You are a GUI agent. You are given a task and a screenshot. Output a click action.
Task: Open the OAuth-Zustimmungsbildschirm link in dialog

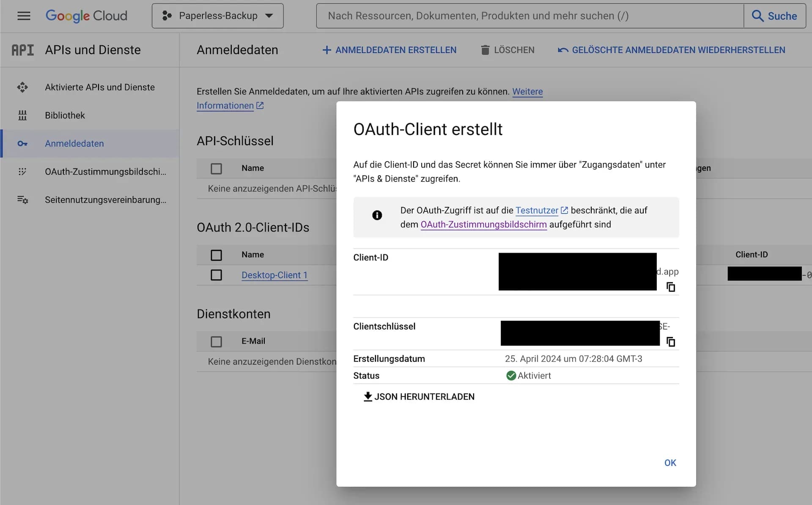pyautogui.click(x=483, y=224)
